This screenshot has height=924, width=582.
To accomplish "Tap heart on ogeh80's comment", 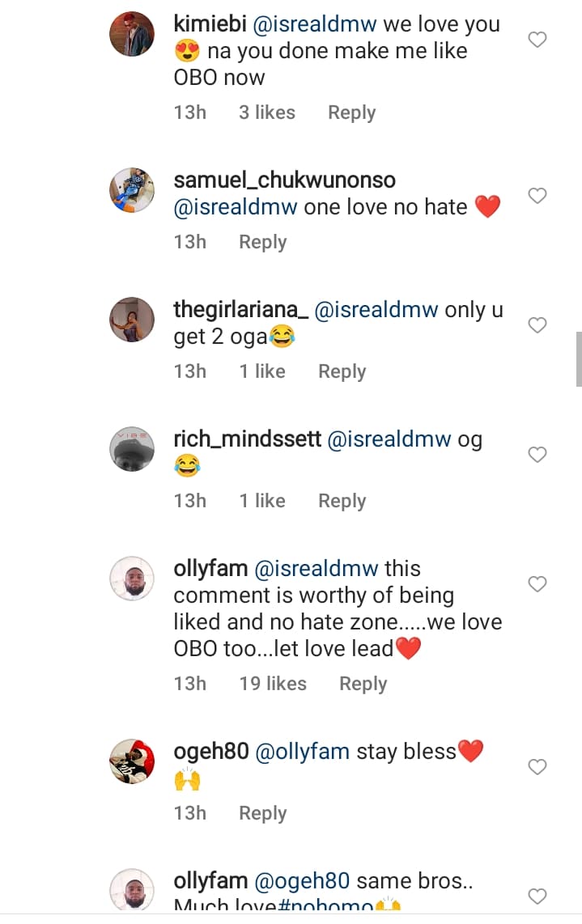I will 537,767.
